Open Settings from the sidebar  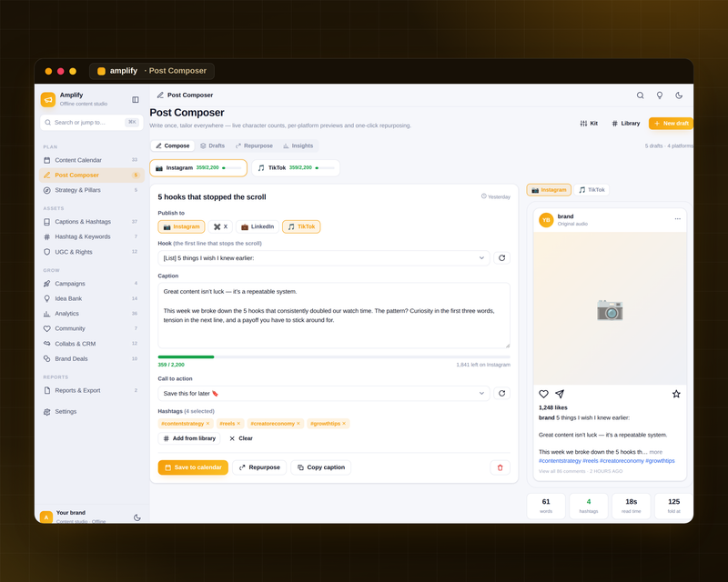coord(92,412)
